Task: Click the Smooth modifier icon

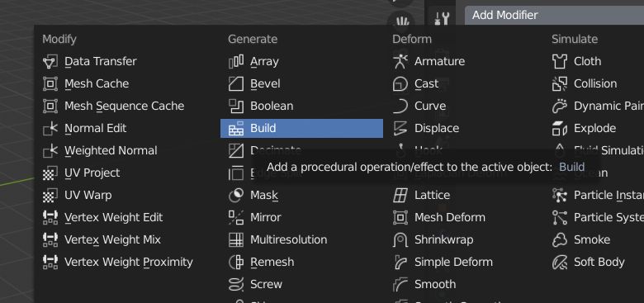Action: click(x=400, y=284)
